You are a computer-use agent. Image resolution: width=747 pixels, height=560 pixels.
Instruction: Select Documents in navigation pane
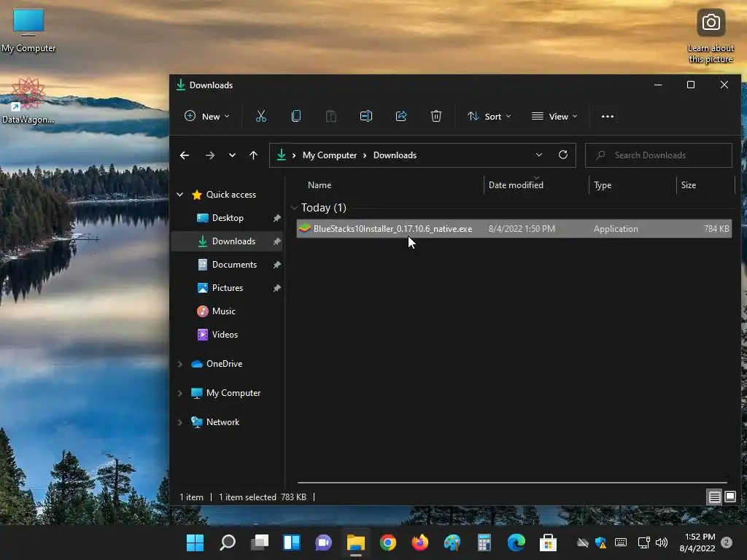[x=228, y=264]
